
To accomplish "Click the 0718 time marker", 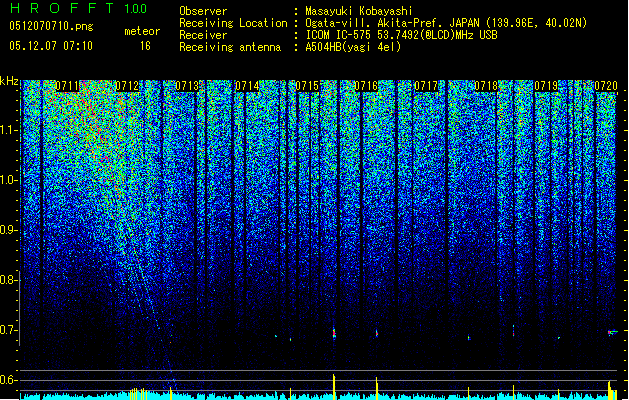I will pos(486,86).
